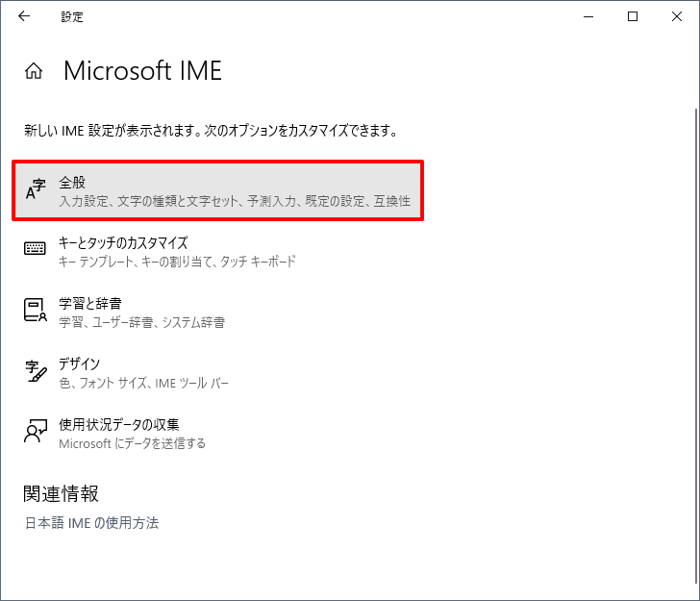Maximize the 設定 window

pyautogui.click(x=633, y=16)
